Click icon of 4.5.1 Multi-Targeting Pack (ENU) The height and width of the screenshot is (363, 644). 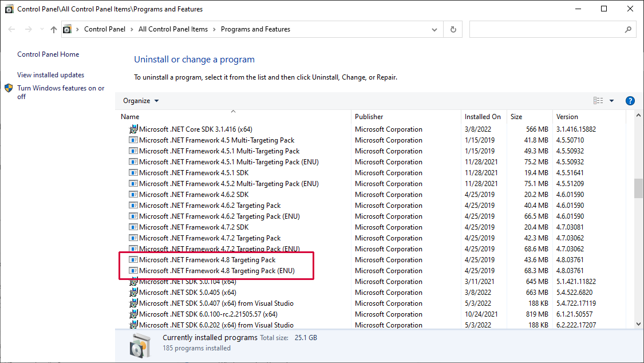133,162
